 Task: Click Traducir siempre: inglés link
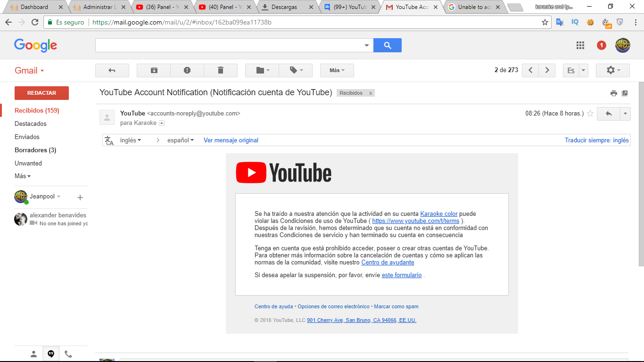597,140
